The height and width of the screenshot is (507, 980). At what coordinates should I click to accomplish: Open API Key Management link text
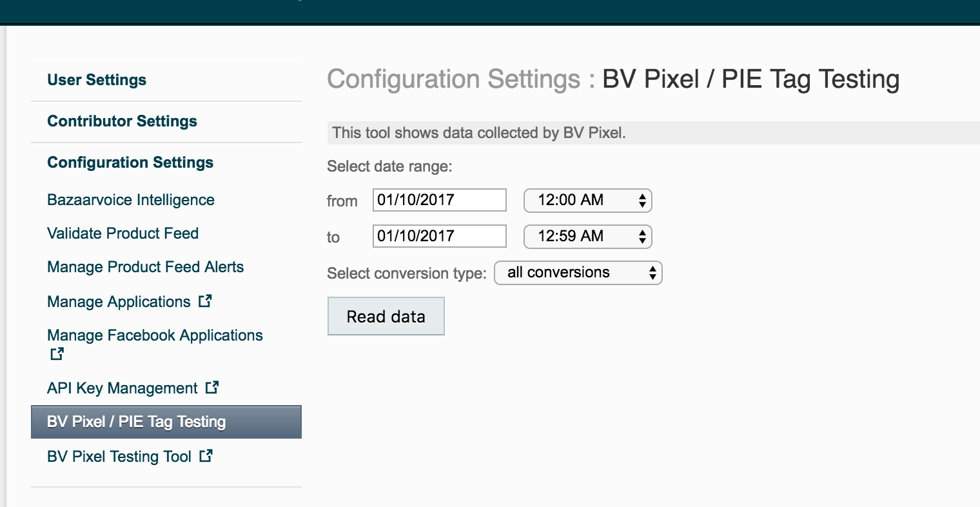(122, 388)
